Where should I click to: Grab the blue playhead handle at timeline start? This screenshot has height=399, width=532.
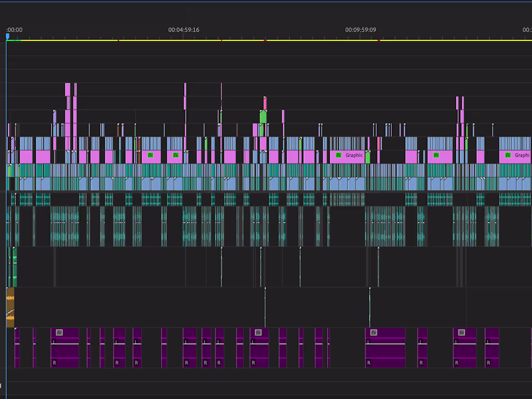tap(7, 36)
